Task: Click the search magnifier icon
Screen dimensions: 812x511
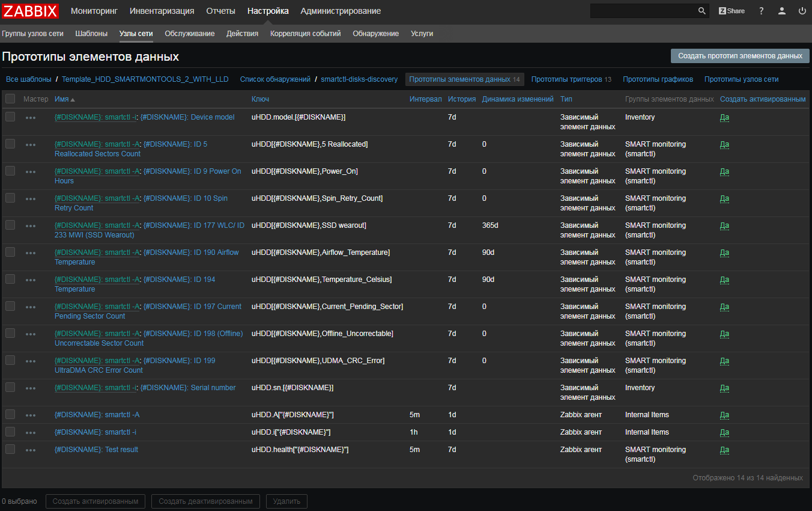Action: point(701,11)
